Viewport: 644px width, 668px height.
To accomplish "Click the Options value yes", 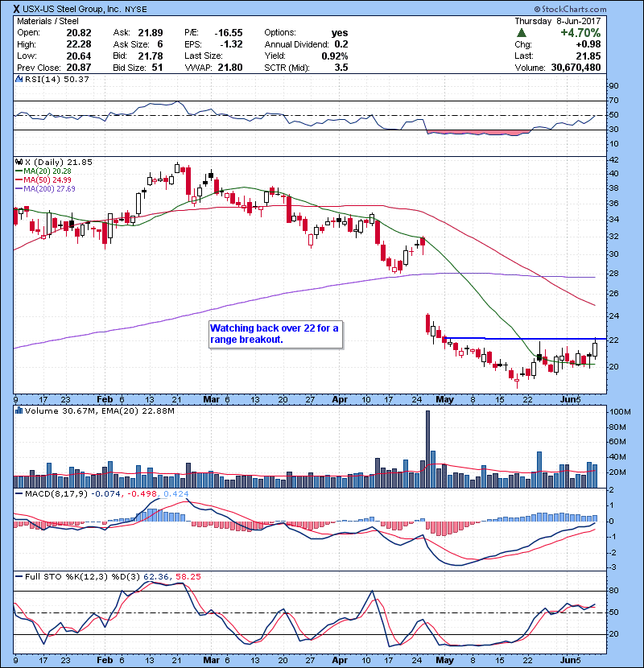I will tap(340, 33).
